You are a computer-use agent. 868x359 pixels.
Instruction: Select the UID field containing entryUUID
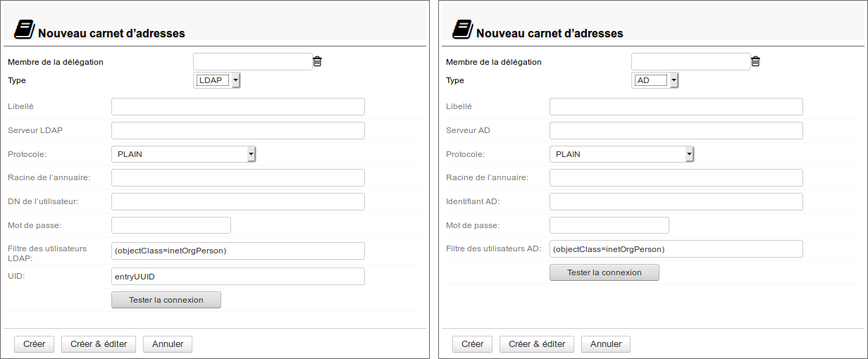(237, 277)
